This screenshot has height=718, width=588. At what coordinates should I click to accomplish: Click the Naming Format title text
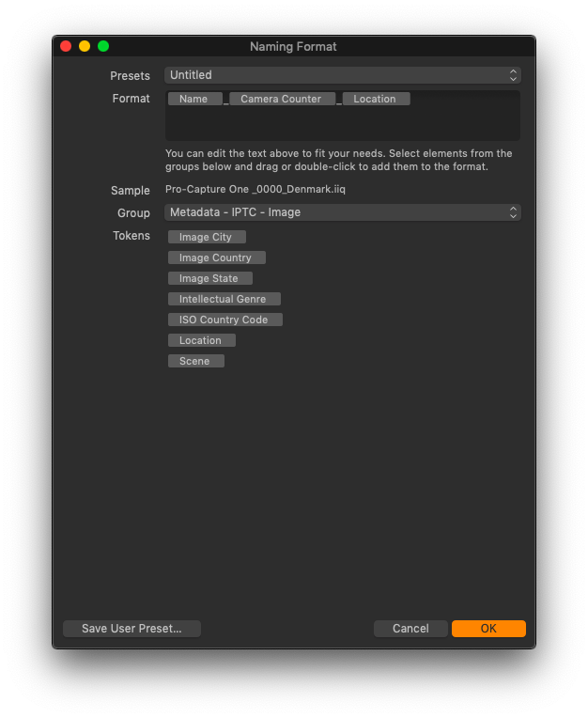(x=293, y=47)
